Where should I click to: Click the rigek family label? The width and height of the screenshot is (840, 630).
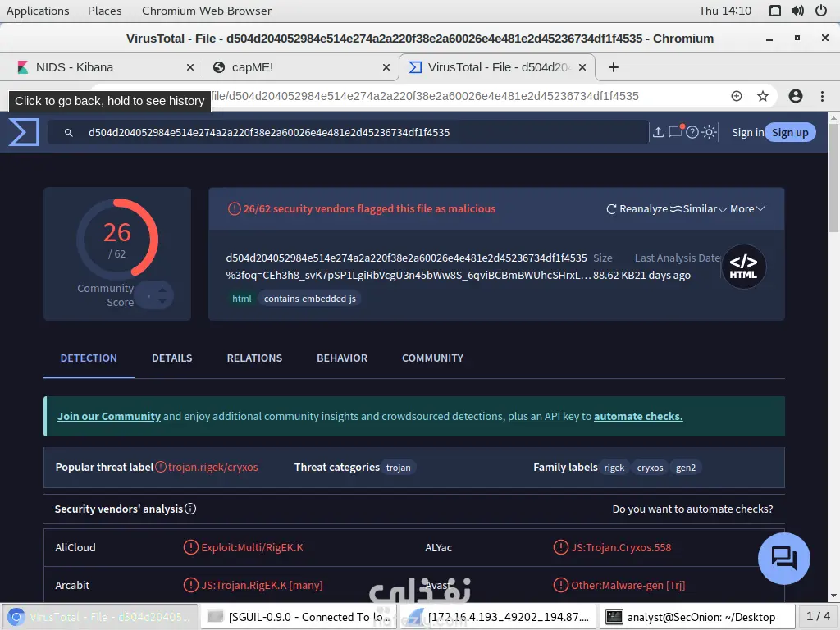click(614, 468)
